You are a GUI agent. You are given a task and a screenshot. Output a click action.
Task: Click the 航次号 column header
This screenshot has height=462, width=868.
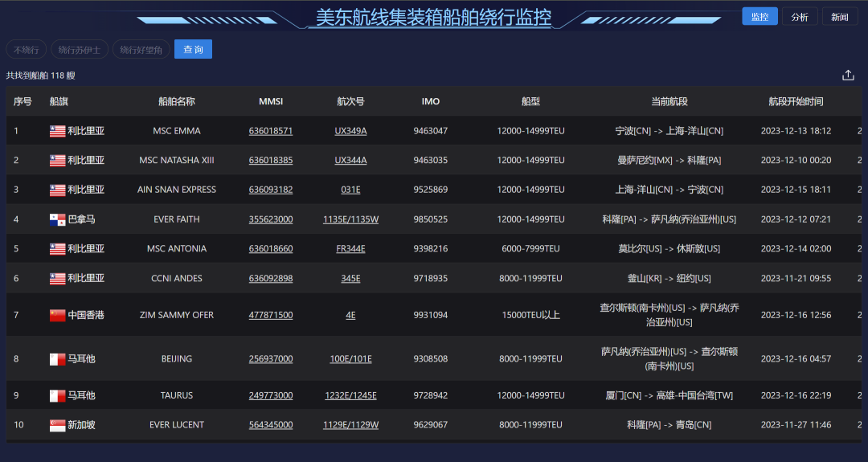pos(350,101)
